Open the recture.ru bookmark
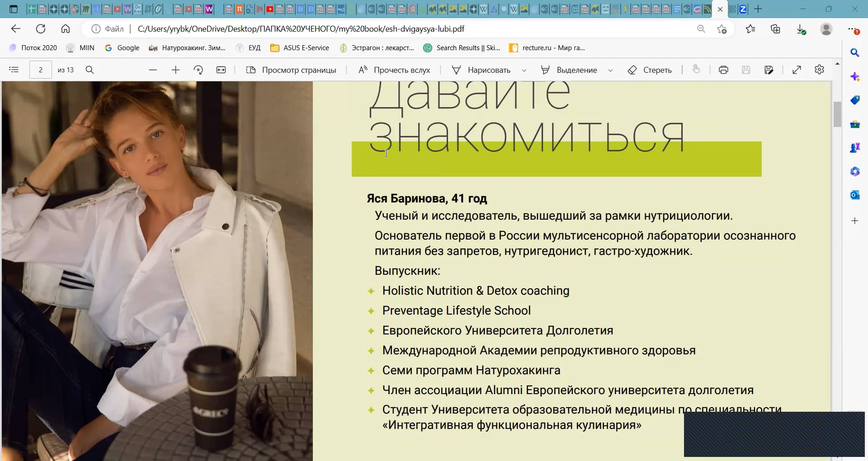Viewport: 868px width, 461px height. coord(547,48)
